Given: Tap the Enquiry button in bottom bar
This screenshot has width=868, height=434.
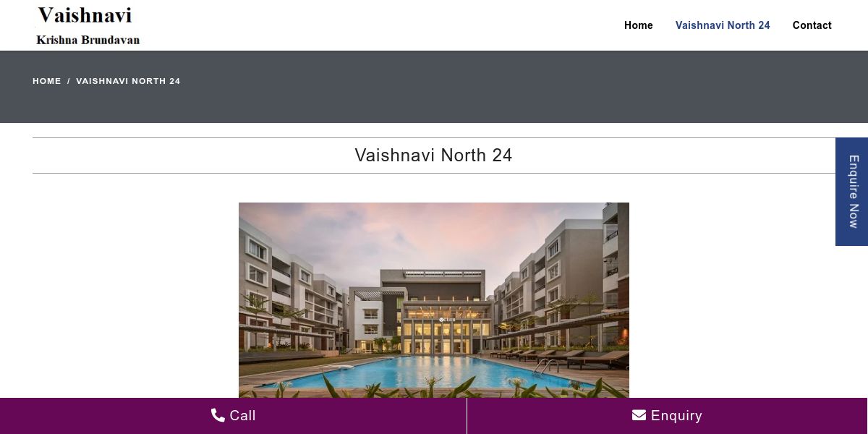Looking at the screenshot, I should (x=667, y=416).
